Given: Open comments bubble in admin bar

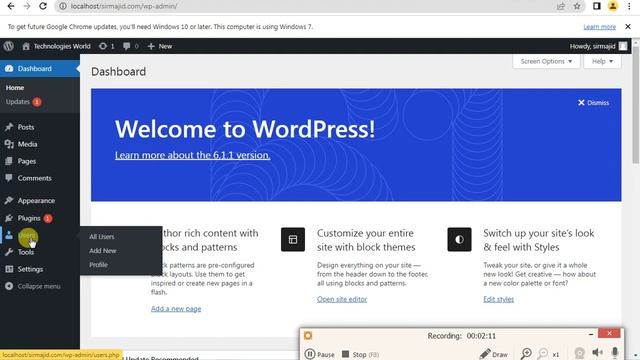Looking at the screenshot, I should click(131, 46).
